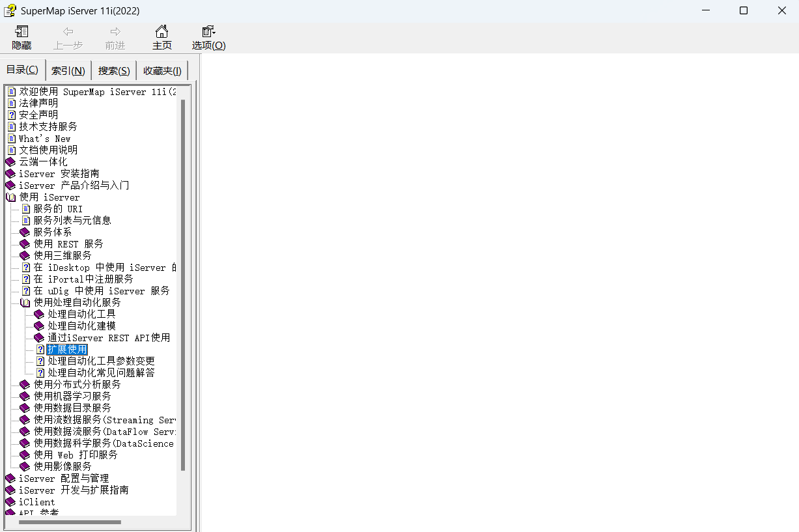Click page icon beside 法律声明
Screen dimensions: 799x532
[11, 103]
